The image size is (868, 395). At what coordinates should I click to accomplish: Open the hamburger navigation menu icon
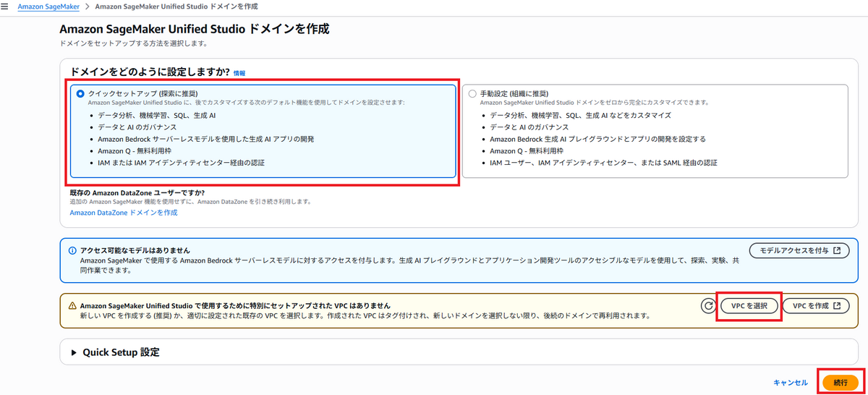coord(5,6)
